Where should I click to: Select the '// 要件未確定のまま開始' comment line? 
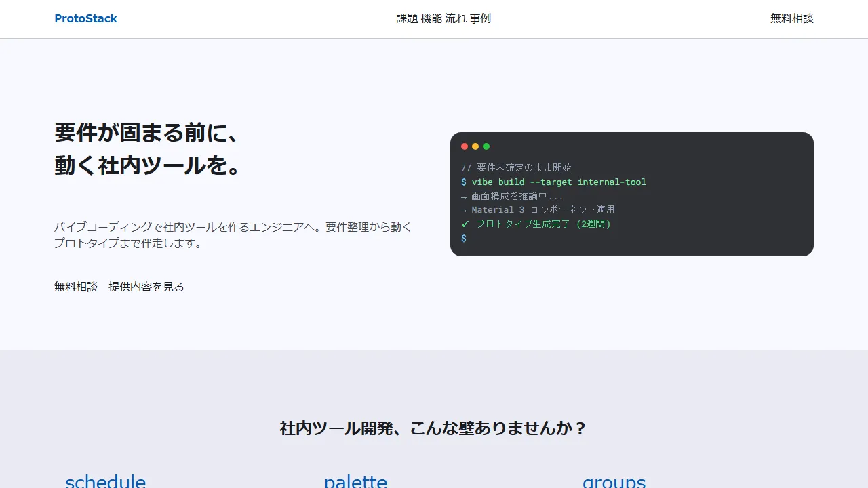point(516,167)
